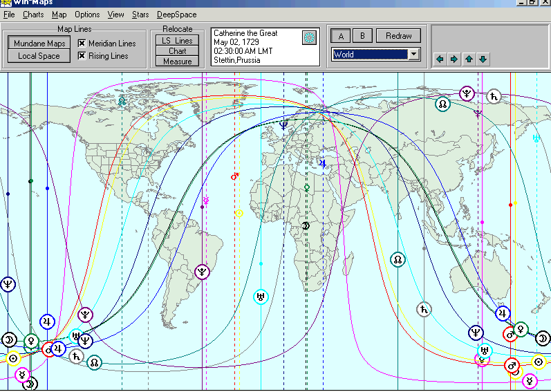Select chart A button

[341, 36]
